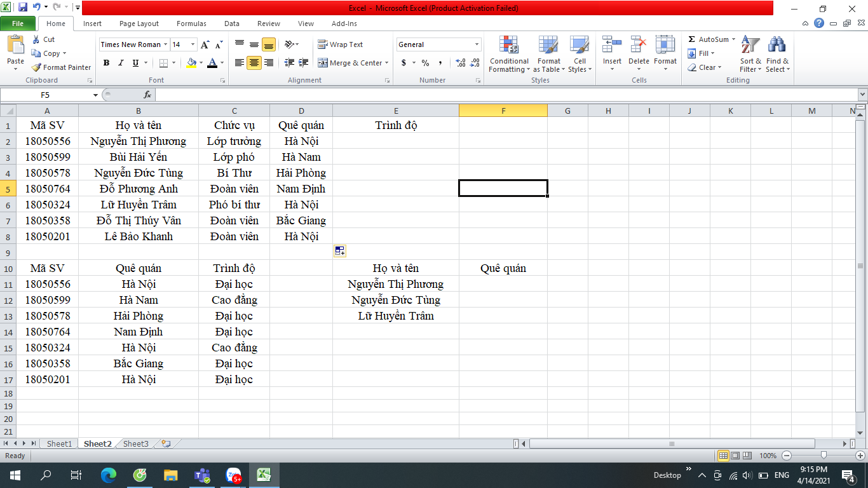This screenshot has width=868, height=488.
Task: Apply Percent Style format
Action: [425, 63]
